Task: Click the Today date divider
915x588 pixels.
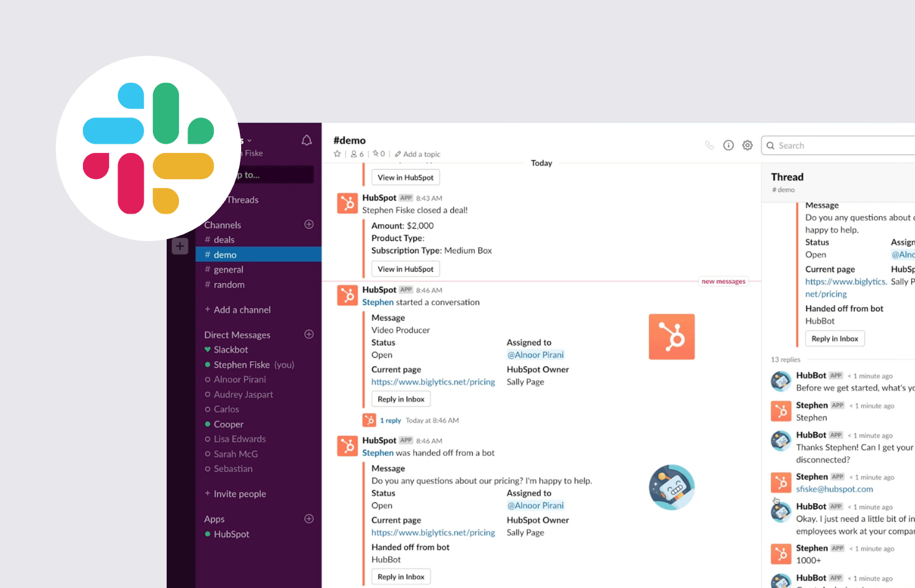Action: point(541,163)
